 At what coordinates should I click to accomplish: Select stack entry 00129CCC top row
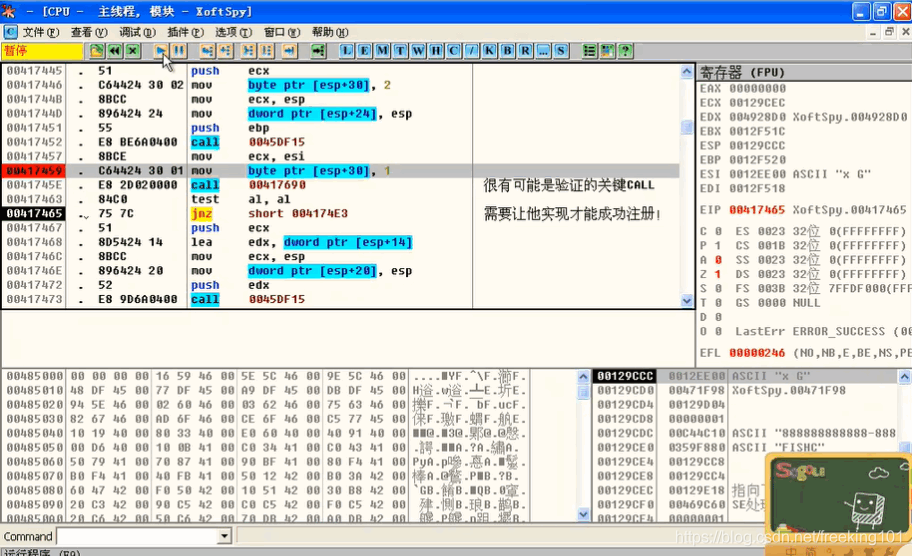[x=746, y=376]
